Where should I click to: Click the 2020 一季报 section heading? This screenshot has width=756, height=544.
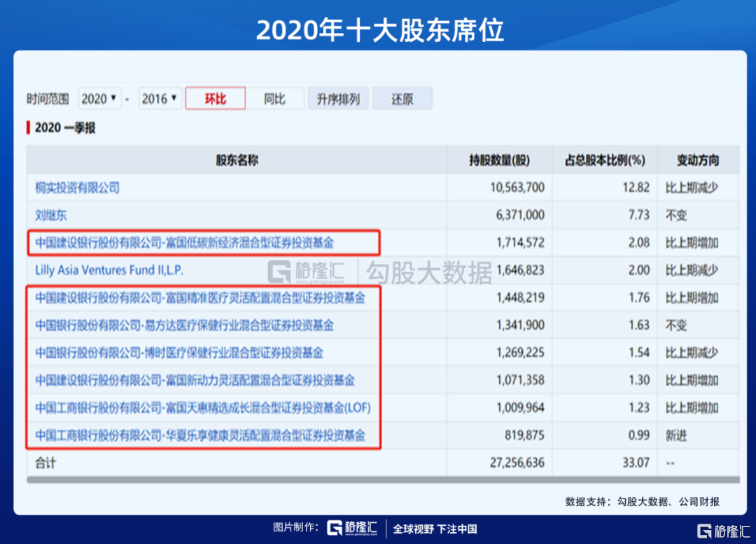65,128
